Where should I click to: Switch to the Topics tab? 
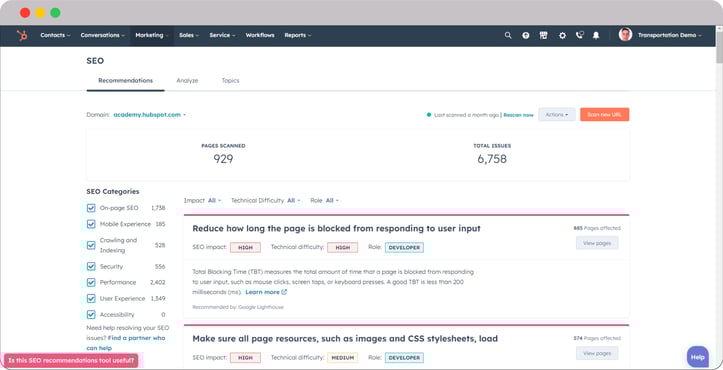coord(231,80)
